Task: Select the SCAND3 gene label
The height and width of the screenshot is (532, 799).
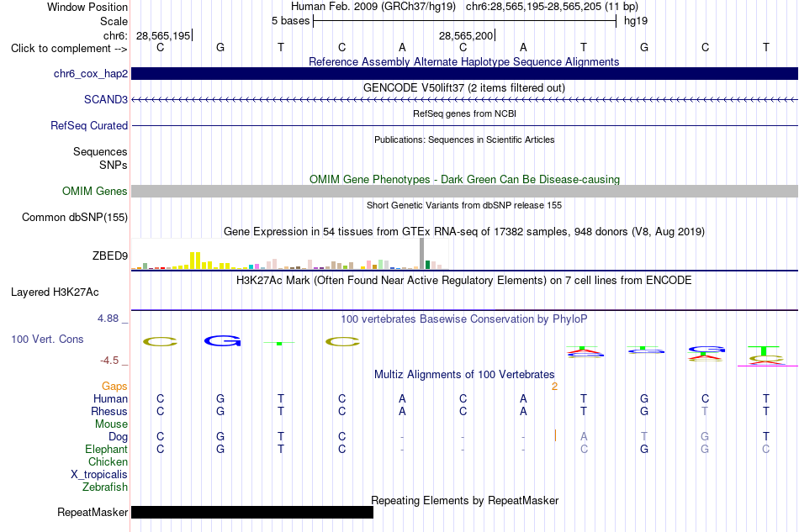Action: 105,99
